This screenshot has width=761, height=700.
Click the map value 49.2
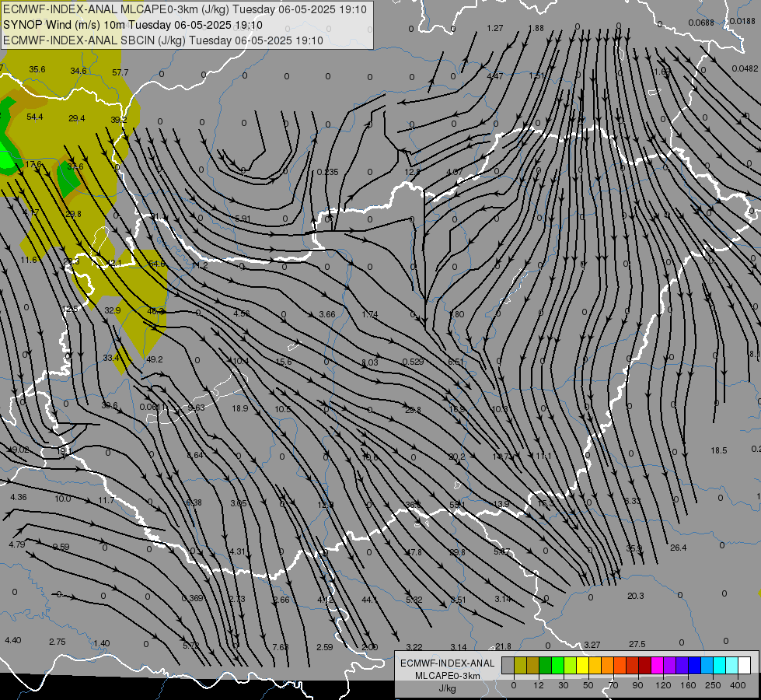tap(155, 359)
